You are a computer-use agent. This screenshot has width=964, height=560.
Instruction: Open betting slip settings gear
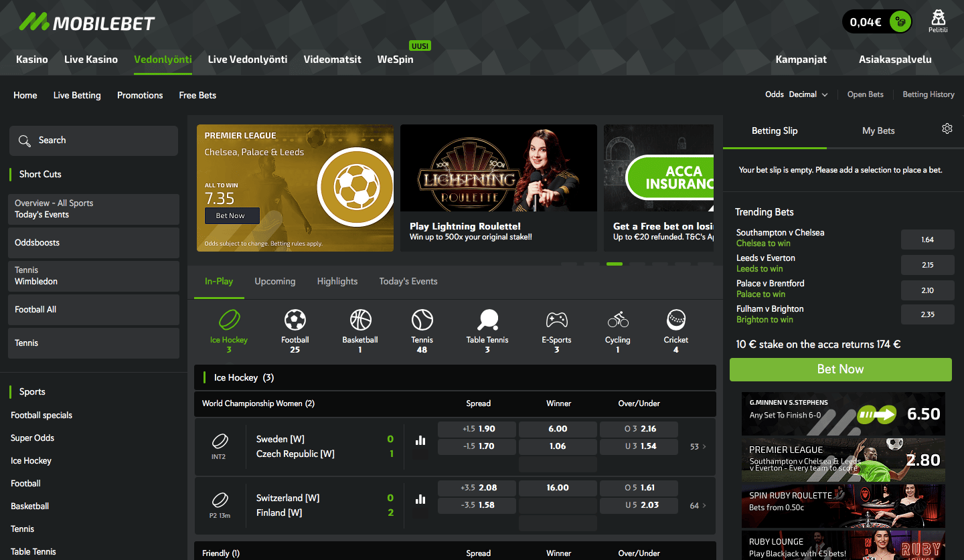[947, 128]
